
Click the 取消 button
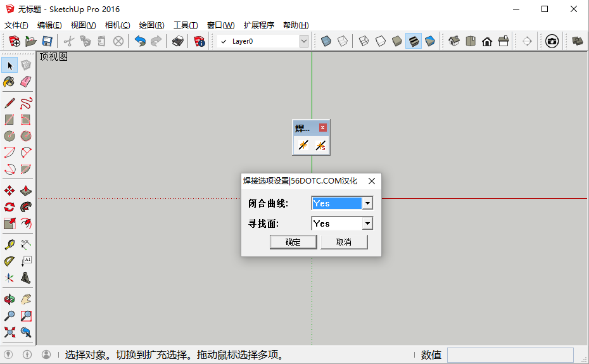coord(344,242)
